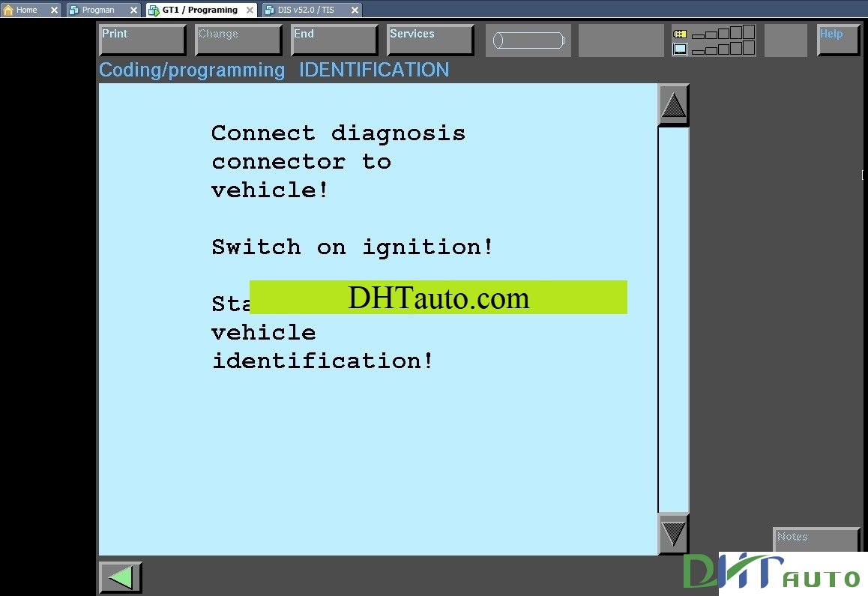Click the DIS tab icon

pyautogui.click(x=270, y=10)
